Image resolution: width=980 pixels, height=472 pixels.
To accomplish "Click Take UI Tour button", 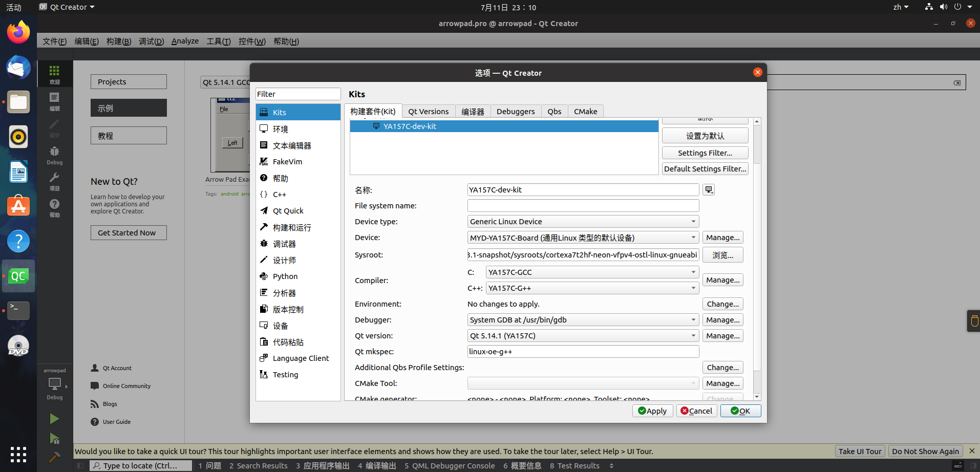I will coord(860,452).
